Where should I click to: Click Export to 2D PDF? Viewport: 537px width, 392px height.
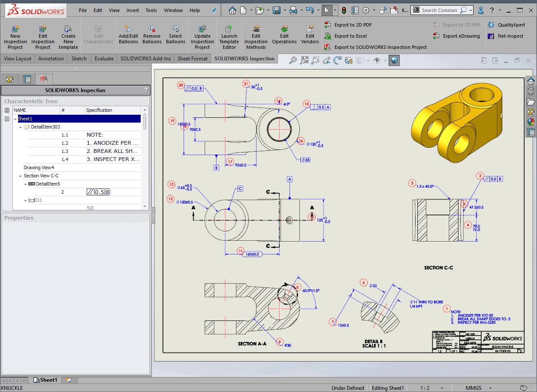(x=353, y=25)
